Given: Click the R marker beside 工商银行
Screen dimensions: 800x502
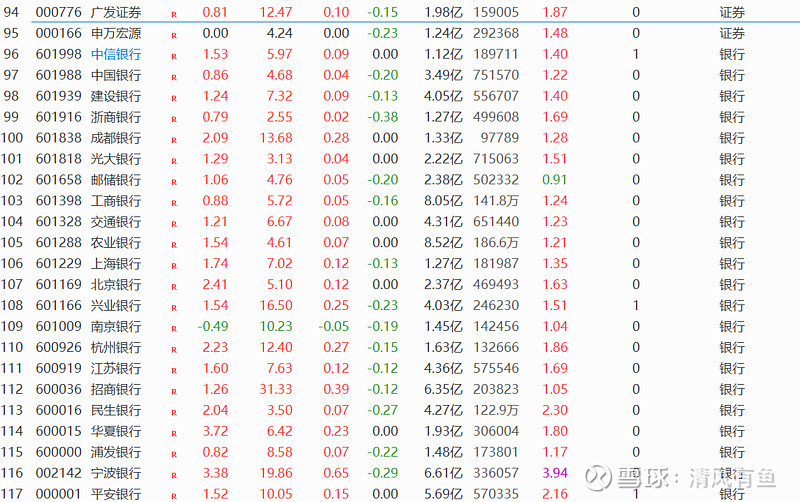Looking at the screenshot, I should pyautogui.click(x=174, y=203).
